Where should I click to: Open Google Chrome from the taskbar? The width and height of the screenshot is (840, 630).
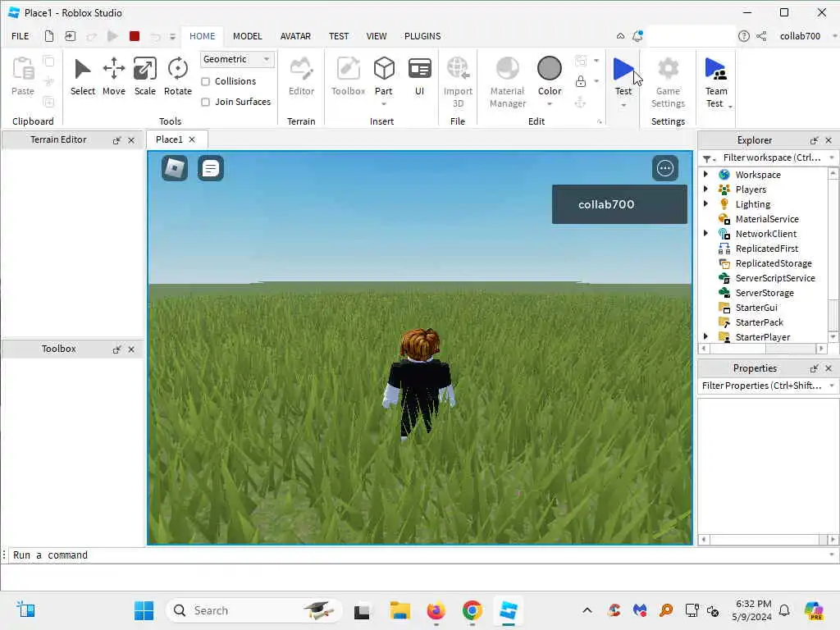(x=472, y=610)
